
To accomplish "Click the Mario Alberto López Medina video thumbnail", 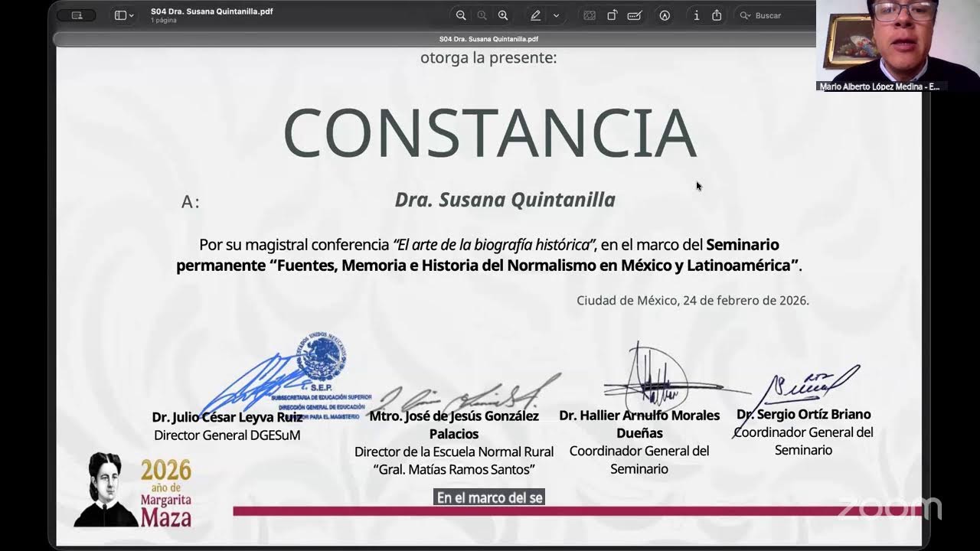I will (x=898, y=46).
